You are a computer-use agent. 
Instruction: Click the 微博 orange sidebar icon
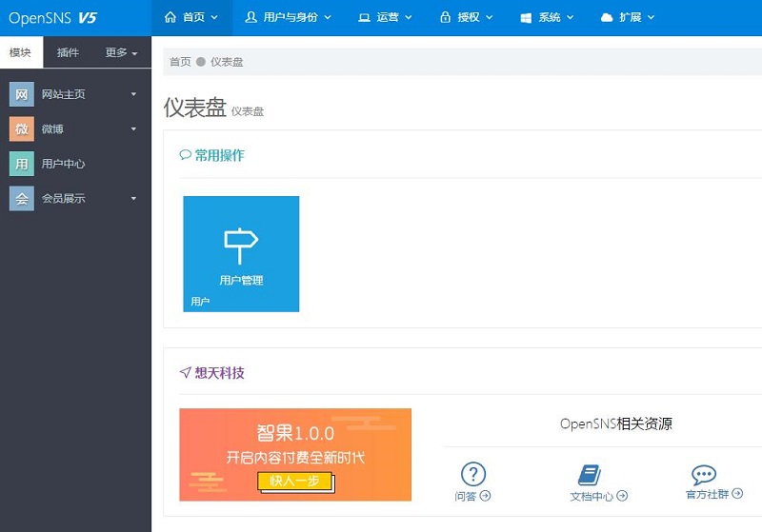point(21,128)
